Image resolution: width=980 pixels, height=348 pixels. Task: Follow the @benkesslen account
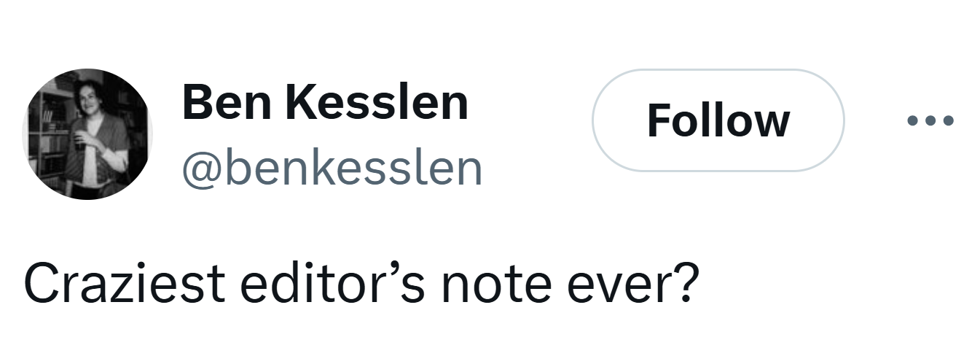[718, 120]
